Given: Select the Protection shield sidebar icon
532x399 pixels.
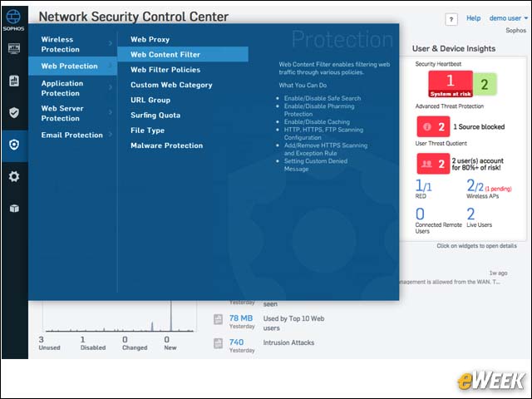Looking at the screenshot, I should coord(14,145).
